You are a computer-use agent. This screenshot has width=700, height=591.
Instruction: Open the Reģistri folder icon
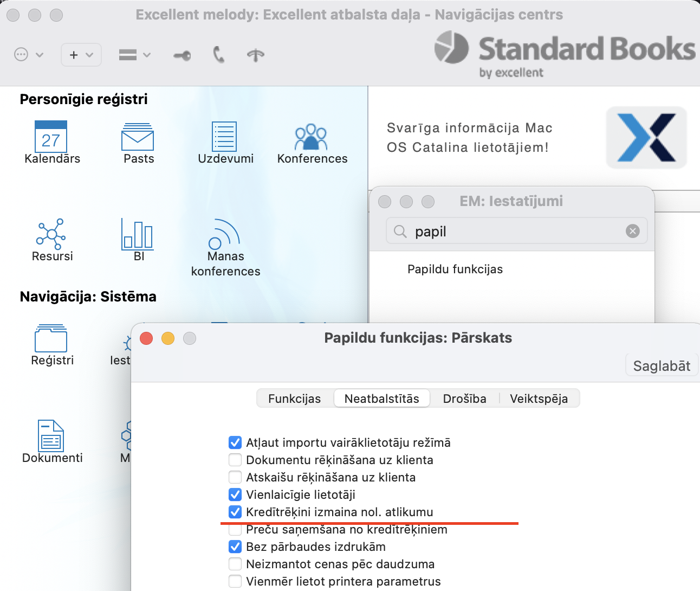click(51, 339)
